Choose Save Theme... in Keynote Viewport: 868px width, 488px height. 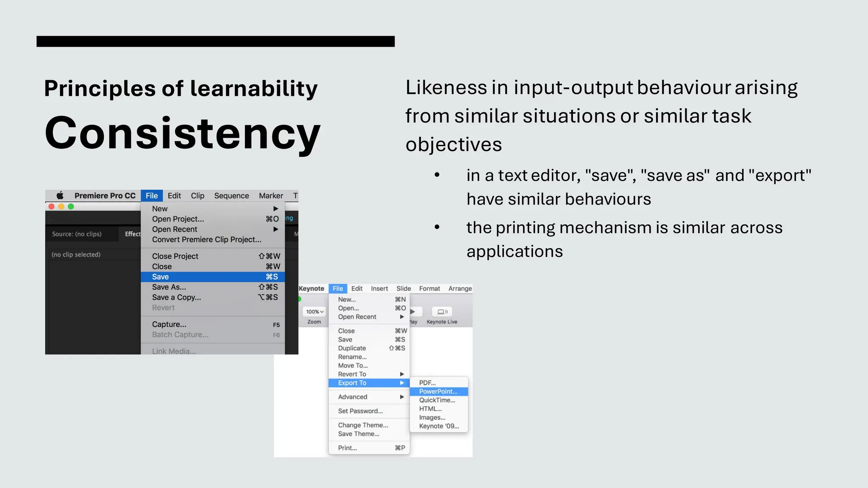pos(369,434)
